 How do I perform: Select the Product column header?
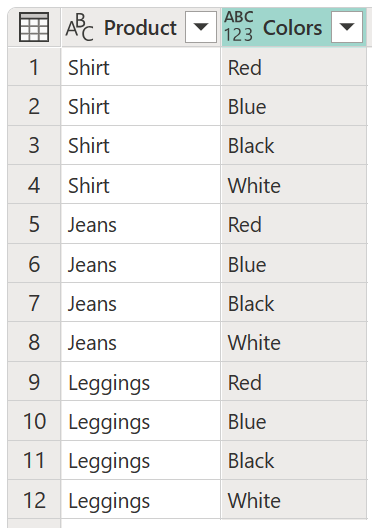[140, 27]
